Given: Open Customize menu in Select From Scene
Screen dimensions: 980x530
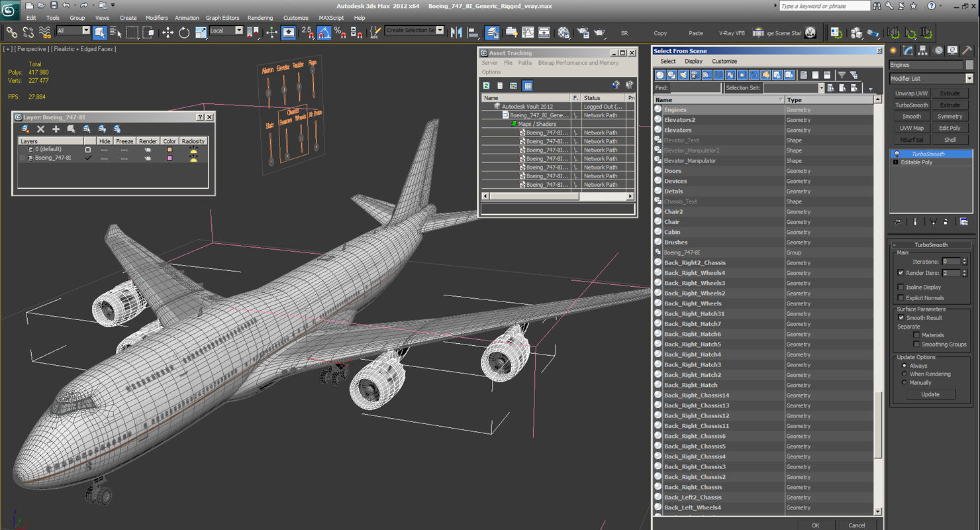Looking at the screenshot, I should [x=724, y=61].
